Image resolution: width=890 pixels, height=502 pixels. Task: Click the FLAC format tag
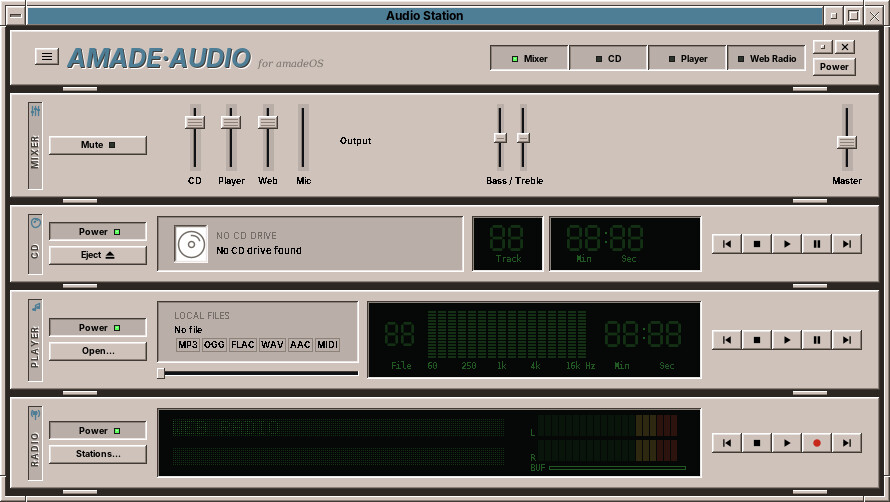(x=242, y=345)
